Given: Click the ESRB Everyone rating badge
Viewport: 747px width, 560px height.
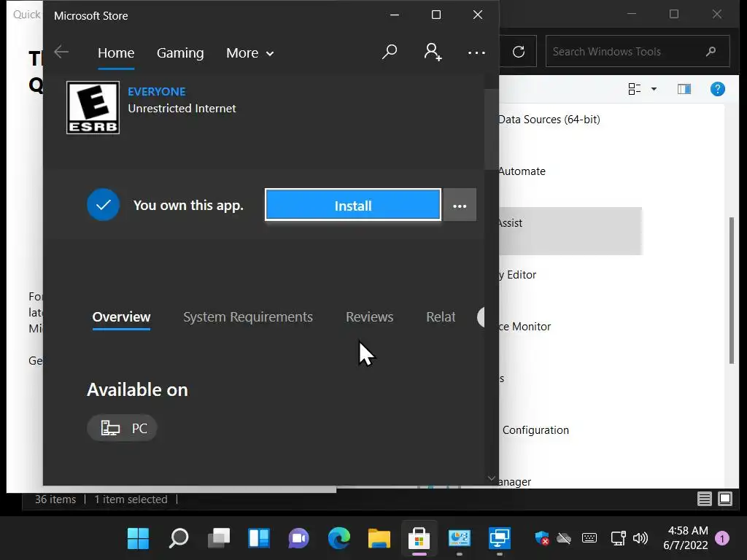Looking at the screenshot, I should pyautogui.click(x=93, y=108).
